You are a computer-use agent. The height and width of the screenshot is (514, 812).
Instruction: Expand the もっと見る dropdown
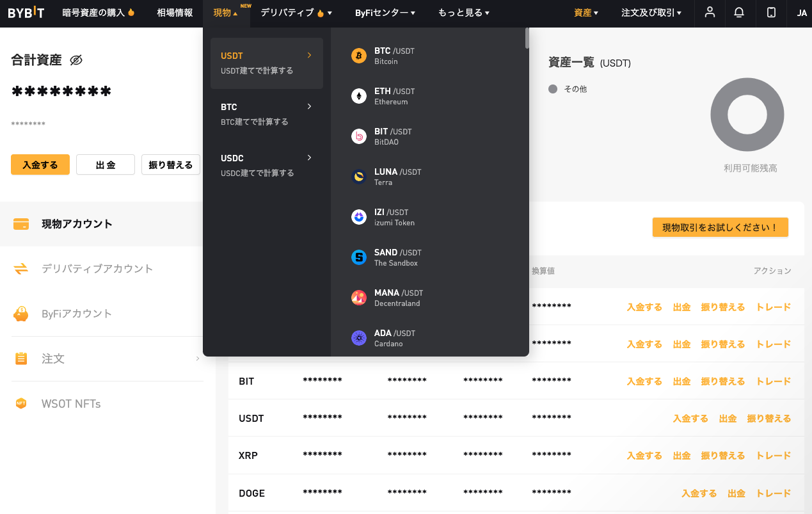pos(464,13)
